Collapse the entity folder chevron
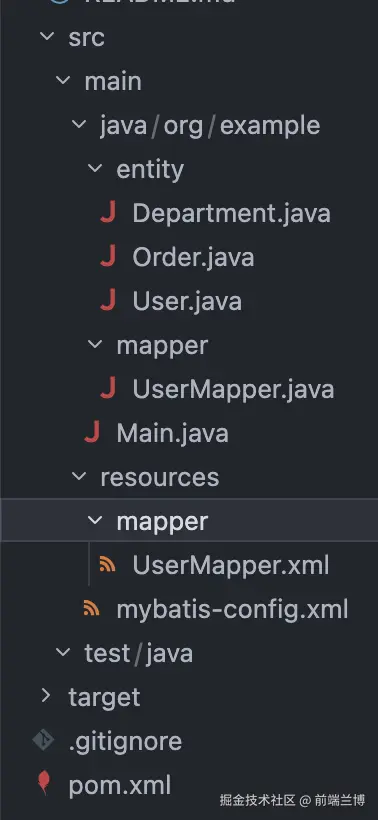This screenshot has height=820, width=378. tap(95, 168)
